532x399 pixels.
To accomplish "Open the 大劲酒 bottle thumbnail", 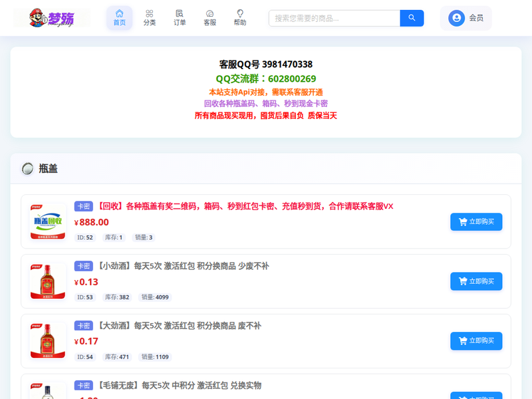I will tap(48, 341).
